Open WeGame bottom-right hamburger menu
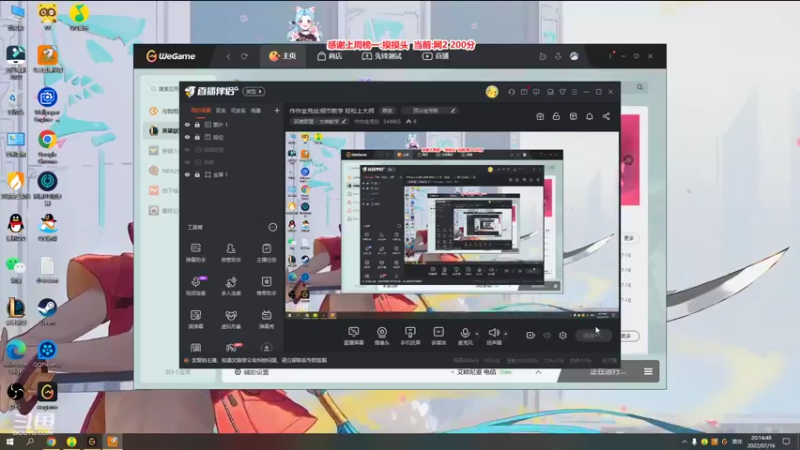Image resolution: width=800 pixels, height=450 pixels. (648, 371)
